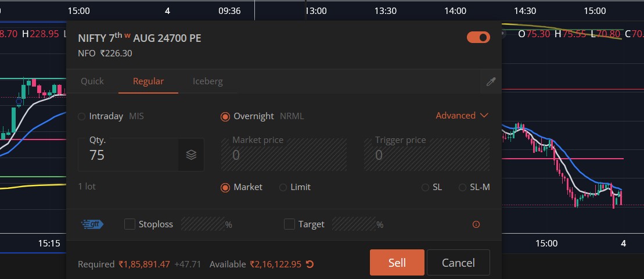Click the GTT badge icon
Screen dimensions: 644x279
point(93,224)
